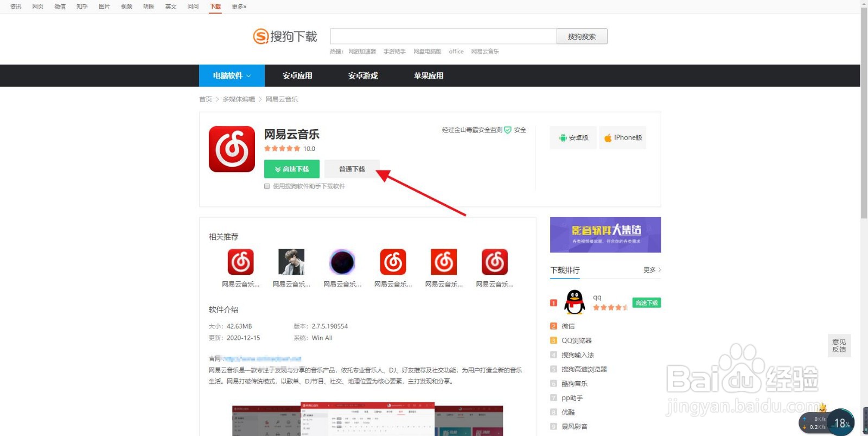Click the QQ penguin icon in download ranking

[575, 302]
